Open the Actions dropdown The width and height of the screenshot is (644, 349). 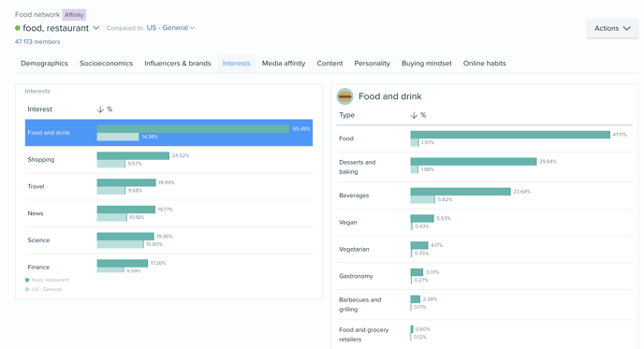[612, 28]
